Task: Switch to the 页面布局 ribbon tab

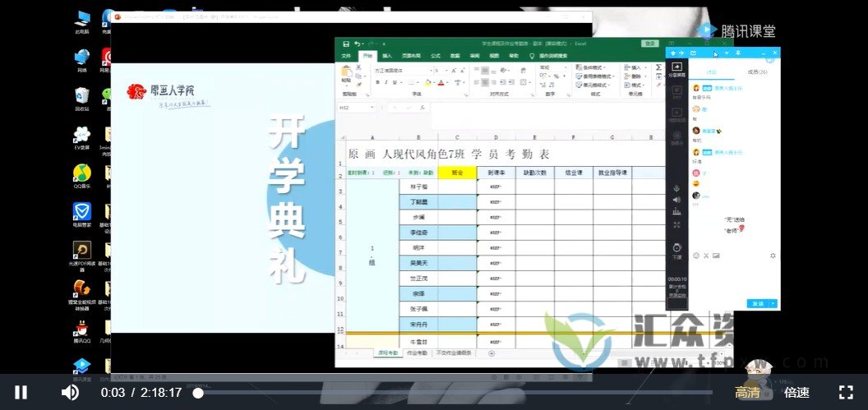Action: [x=411, y=56]
